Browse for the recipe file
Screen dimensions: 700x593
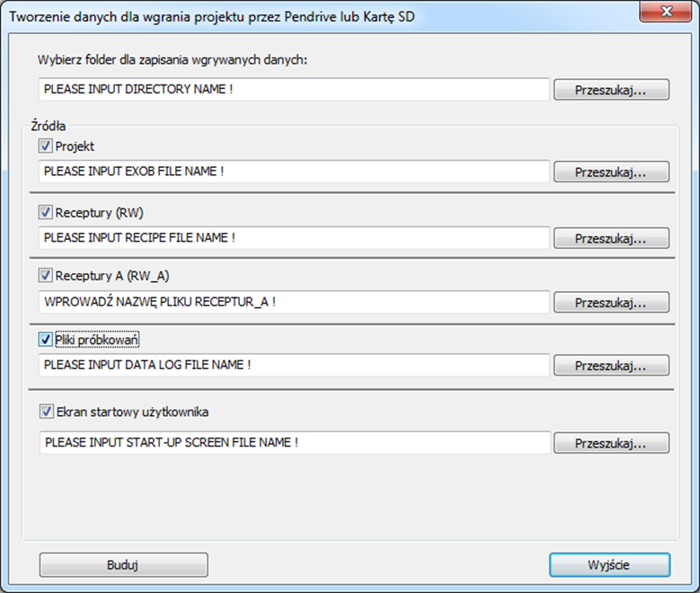click(x=611, y=238)
